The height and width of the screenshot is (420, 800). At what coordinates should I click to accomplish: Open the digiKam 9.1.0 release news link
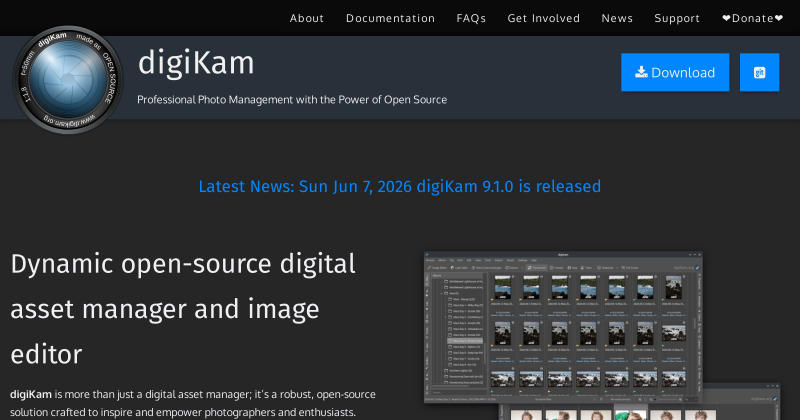pos(399,186)
